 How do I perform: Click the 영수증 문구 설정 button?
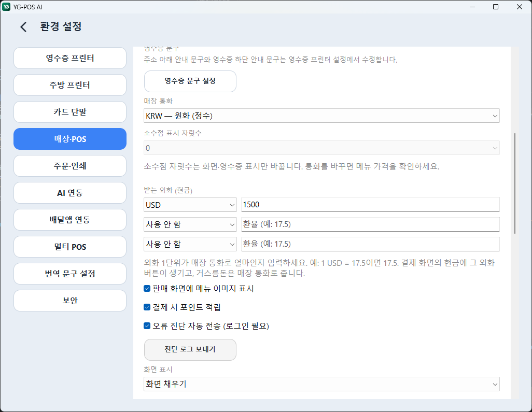[x=190, y=81]
